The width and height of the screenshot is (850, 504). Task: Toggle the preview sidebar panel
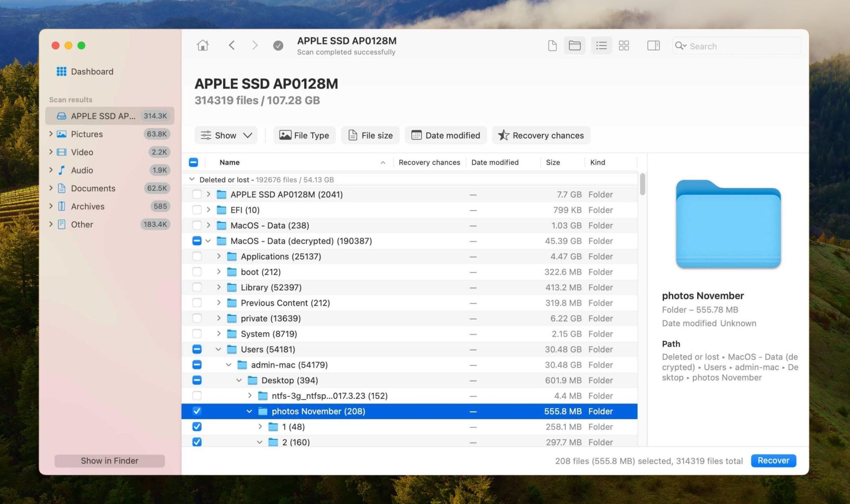tap(653, 45)
